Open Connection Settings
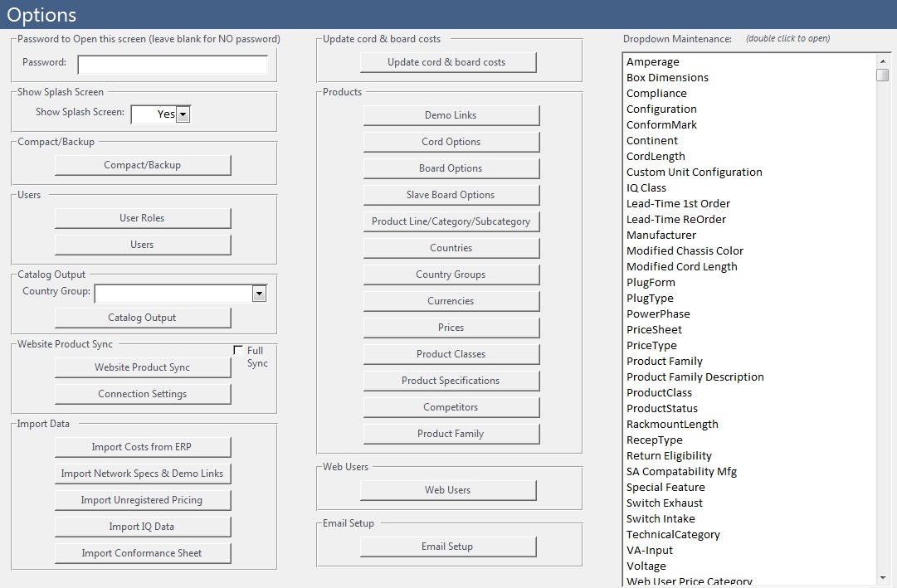Image resolution: width=897 pixels, height=588 pixels. pyautogui.click(x=143, y=394)
